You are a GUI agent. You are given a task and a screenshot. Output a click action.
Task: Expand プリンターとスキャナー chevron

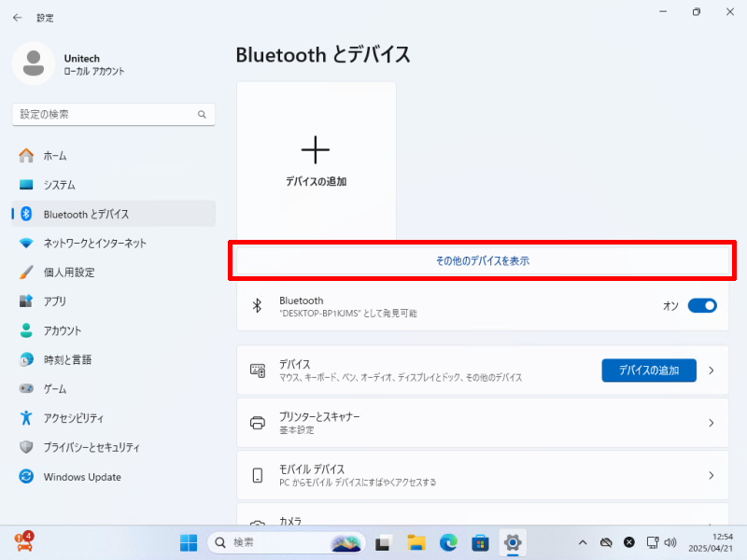pos(712,423)
